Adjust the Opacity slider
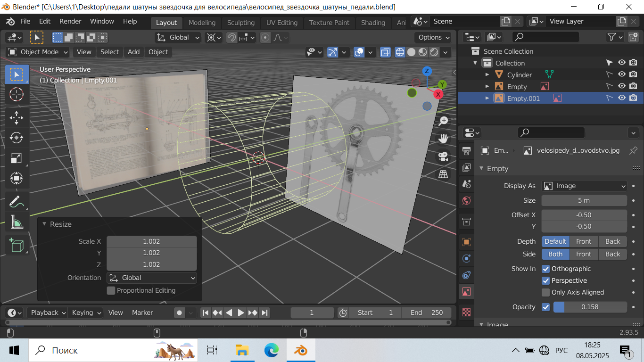This screenshot has width=644, height=362. point(589,307)
